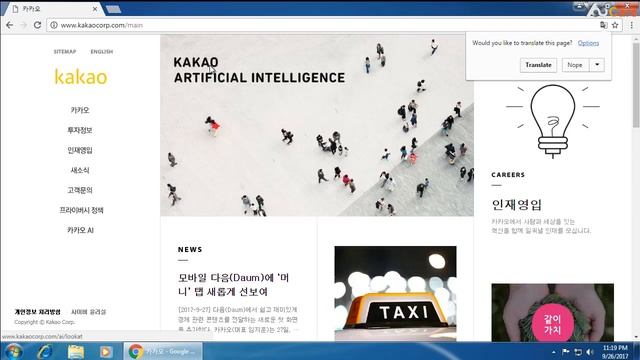Expand the dropdown arrow next to Nope
The height and width of the screenshot is (360, 640).
[x=597, y=65]
